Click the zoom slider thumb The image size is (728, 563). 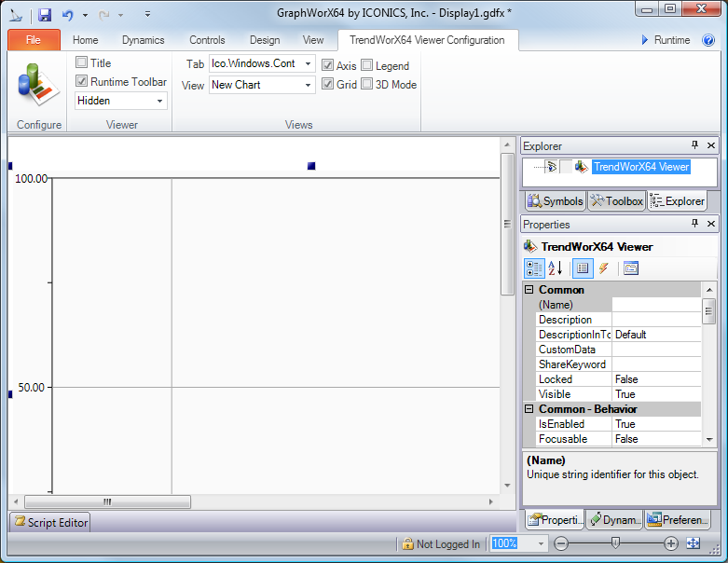pyautogui.click(x=615, y=542)
